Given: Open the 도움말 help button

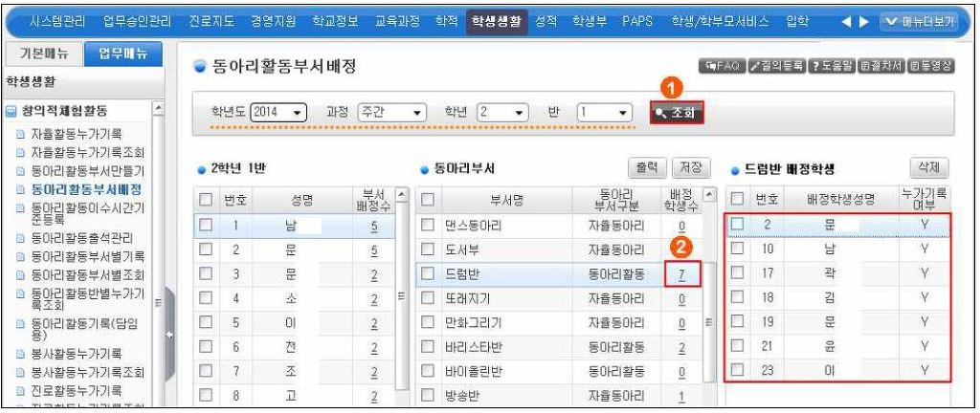Looking at the screenshot, I should click(x=830, y=65).
